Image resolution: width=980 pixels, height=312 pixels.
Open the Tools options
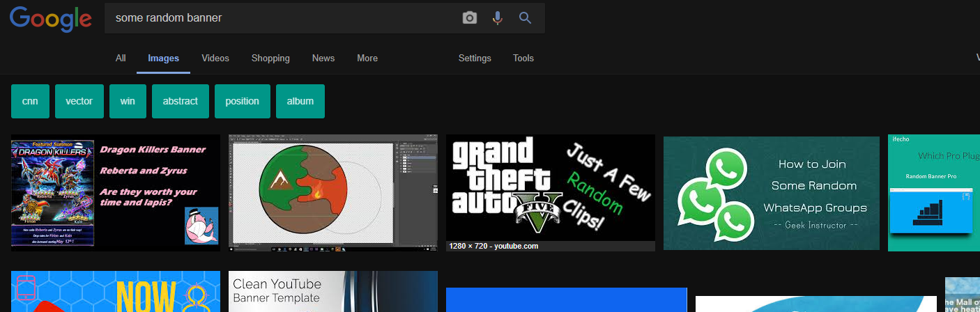point(523,58)
